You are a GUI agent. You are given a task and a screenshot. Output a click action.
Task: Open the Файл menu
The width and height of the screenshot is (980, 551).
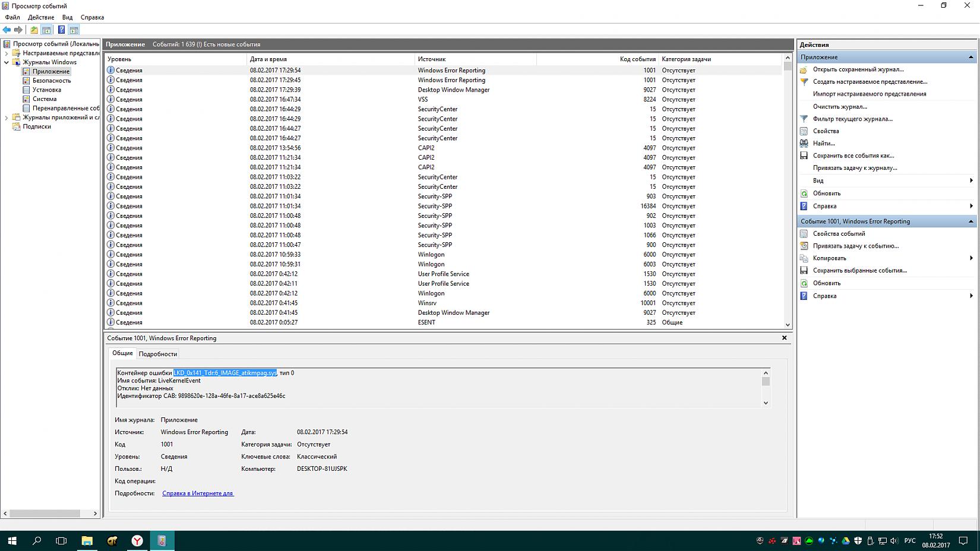point(12,17)
